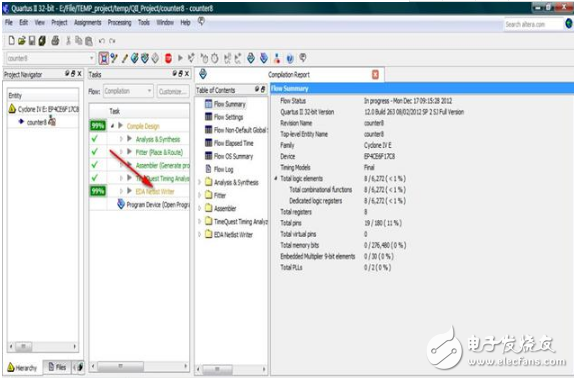Screen dimensions: 574x378
Task: Click the Start Compilation play icon
Action: (180, 58)
